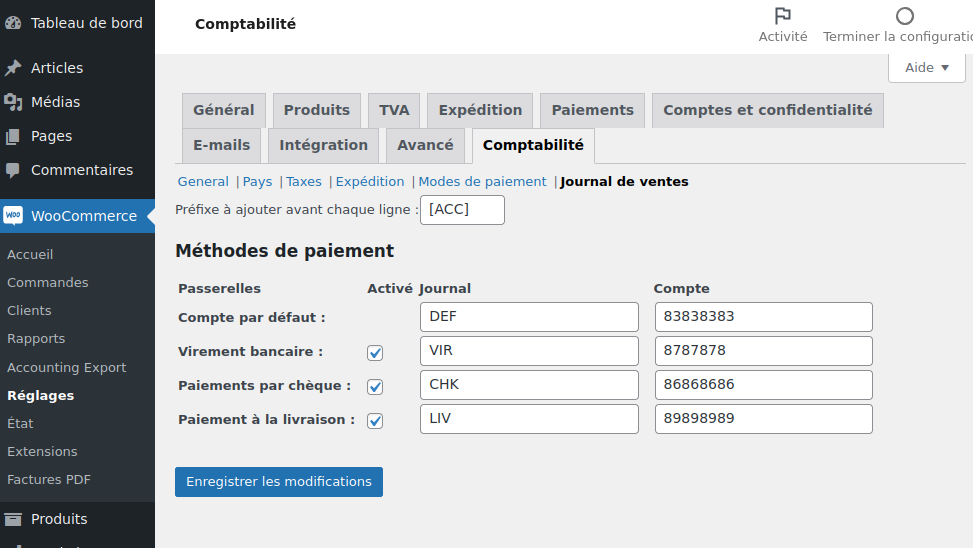Expand the Aide dropdown
The width and height of the screenshot is (973, 548).
(926, 68)
